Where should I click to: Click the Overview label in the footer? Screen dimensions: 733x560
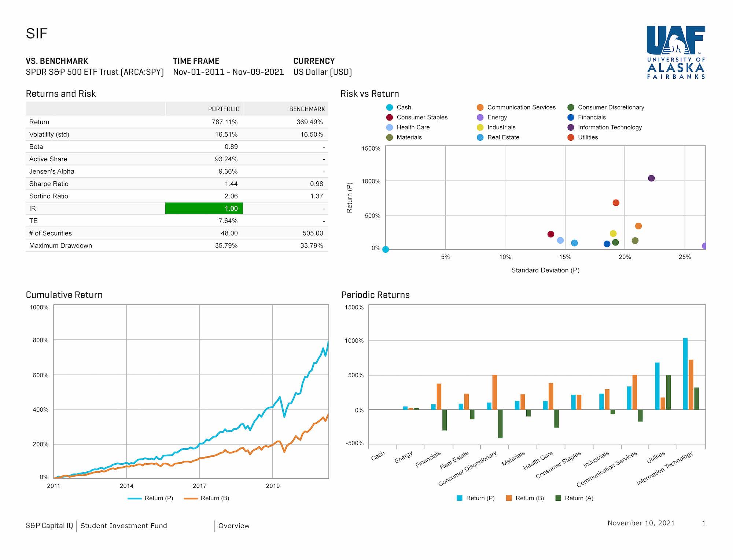coord(234,526)
